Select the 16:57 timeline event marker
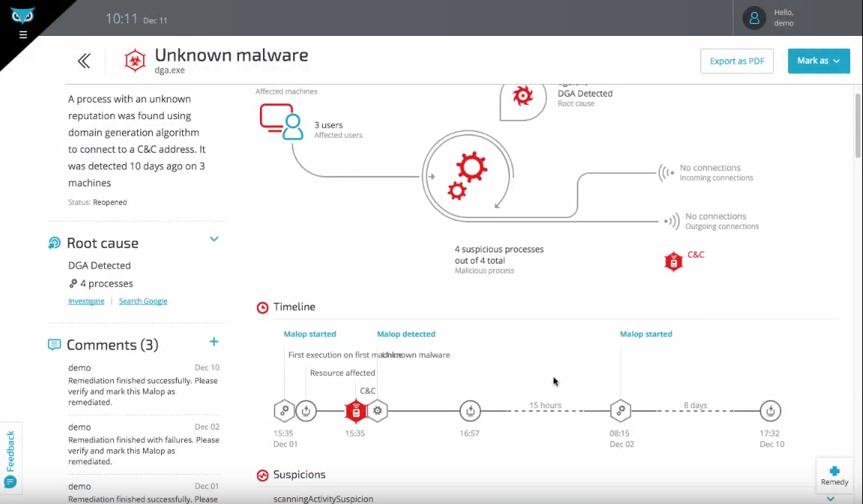The width and height of the screenshot is (863, 504). [470, 410]
